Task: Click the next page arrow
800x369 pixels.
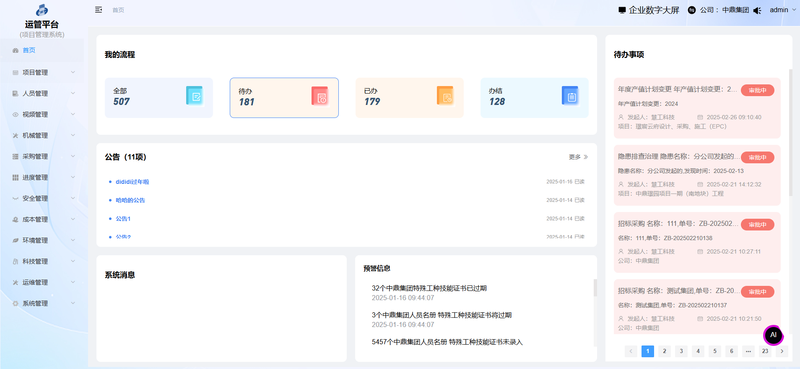Action: 782,351
